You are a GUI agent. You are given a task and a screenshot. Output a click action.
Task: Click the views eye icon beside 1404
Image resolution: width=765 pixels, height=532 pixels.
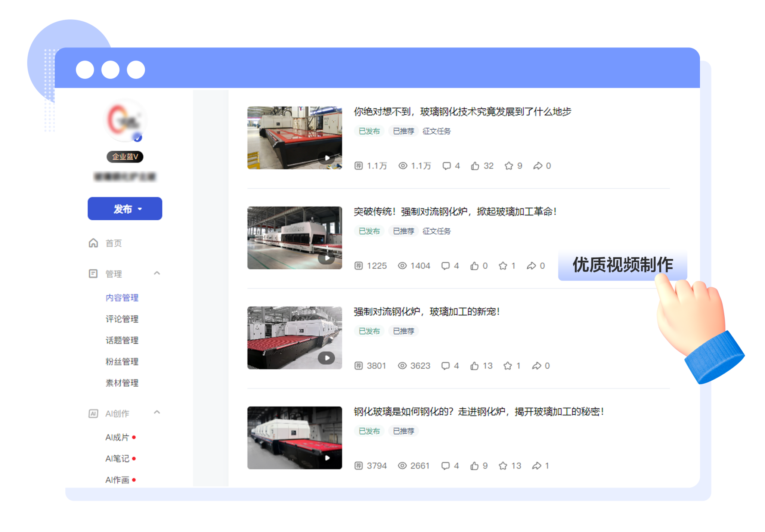pyautogui.click(x=402, y=266)
